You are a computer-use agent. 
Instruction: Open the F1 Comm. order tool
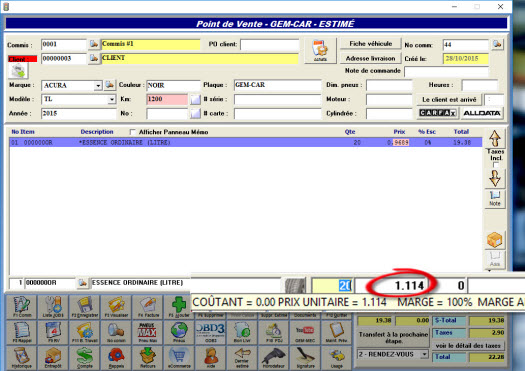click(x=22, y=307)
